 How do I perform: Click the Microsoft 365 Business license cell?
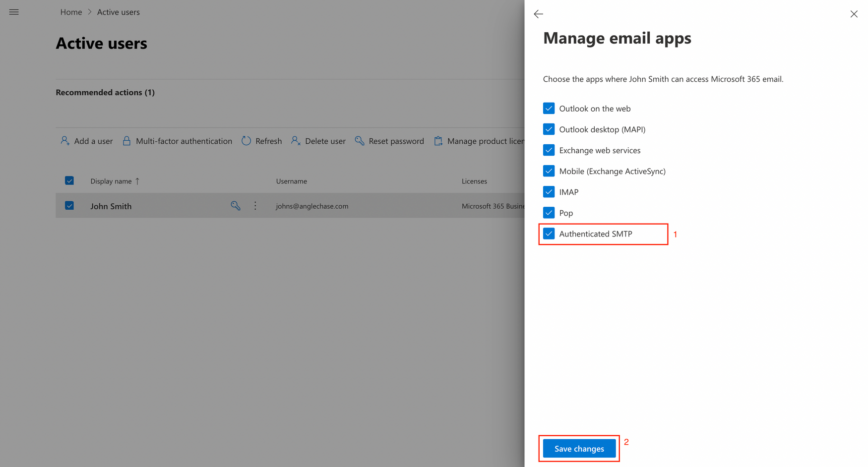click(493, 206)
